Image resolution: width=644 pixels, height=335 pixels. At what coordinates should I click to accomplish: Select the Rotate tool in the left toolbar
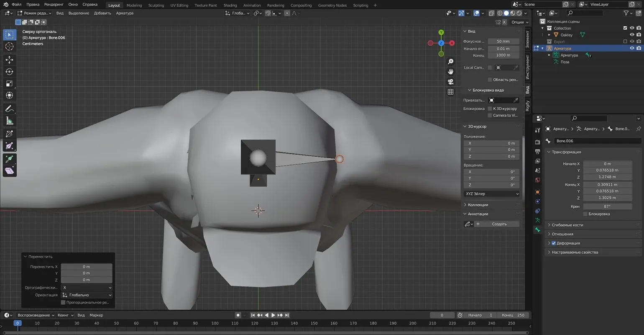(9, 72)
